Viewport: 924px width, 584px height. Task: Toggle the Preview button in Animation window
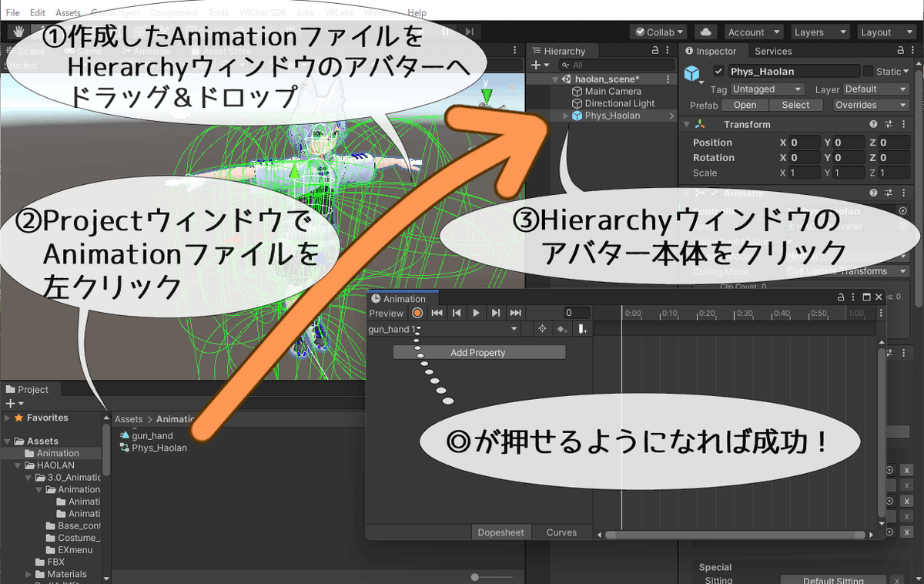[386, 313]
